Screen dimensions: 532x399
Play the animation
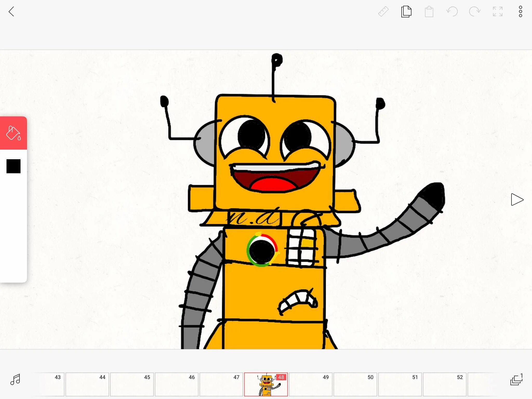517,199
